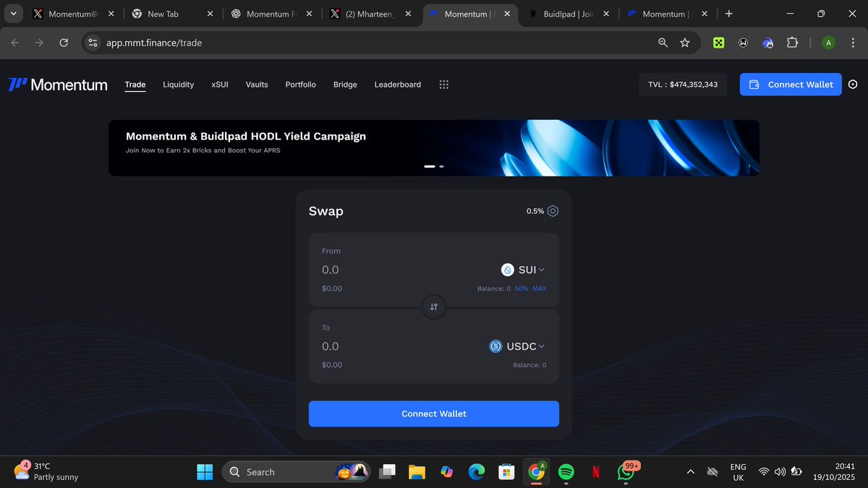Show hidden system tray icons
The image size is (868, 488).
(691, 472)
